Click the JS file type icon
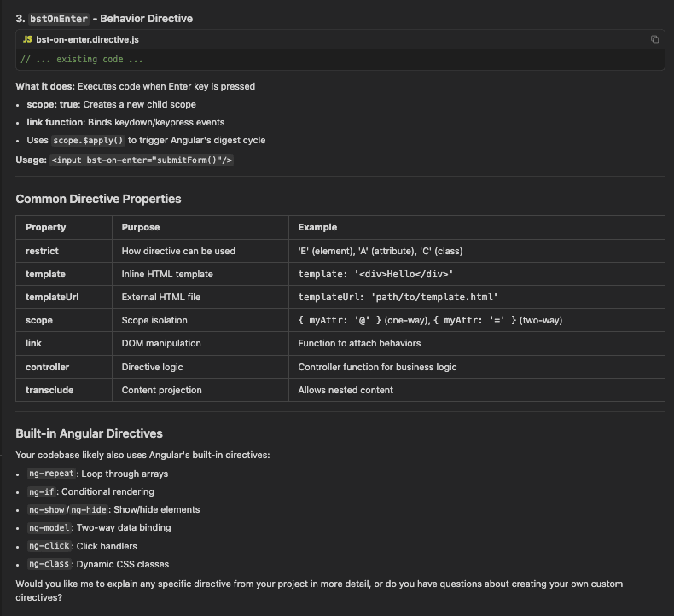This screenshot has height=616, width=674. pyautogui.click(x=27, y=39)
